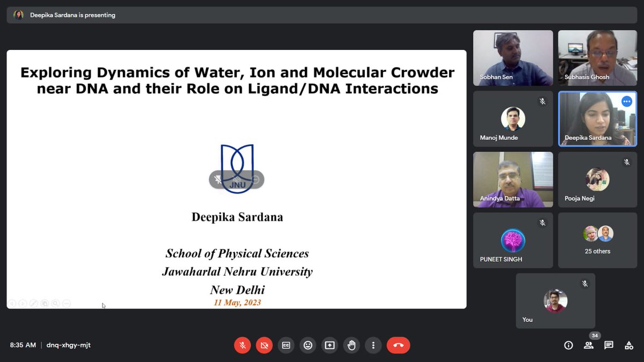
Task: Click 'Jawaharlal Nehru University' text on slide
Action: [237, 272]
